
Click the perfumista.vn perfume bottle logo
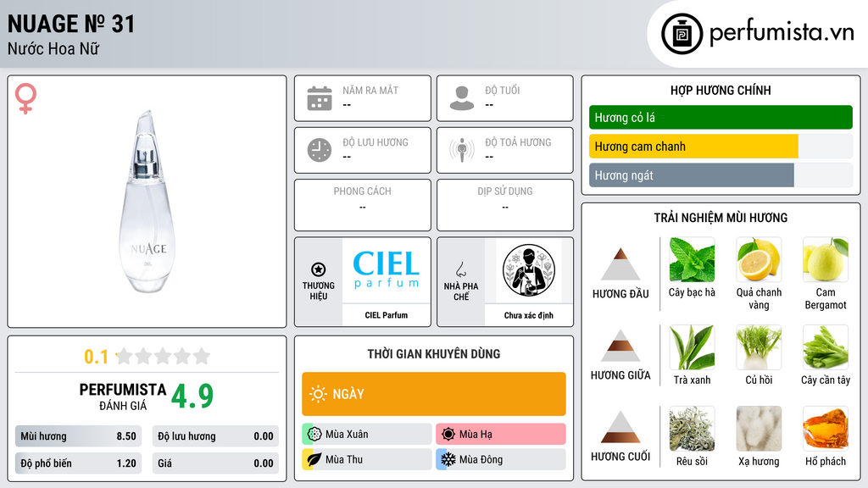tap(682, 34)
